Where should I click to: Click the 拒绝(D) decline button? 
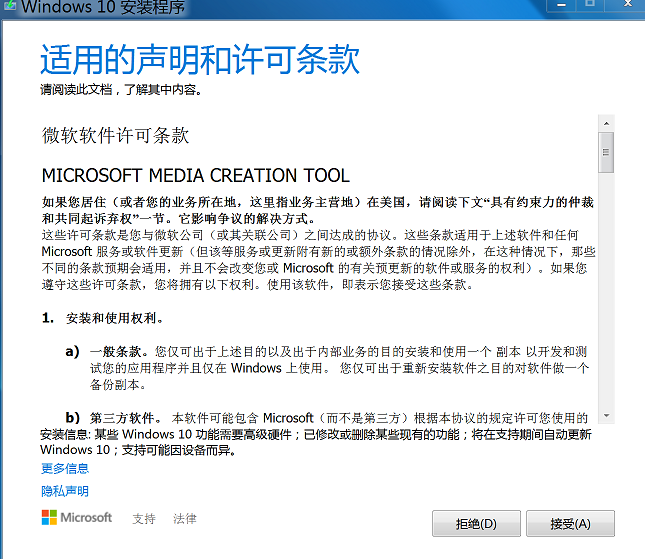point(476,524)
